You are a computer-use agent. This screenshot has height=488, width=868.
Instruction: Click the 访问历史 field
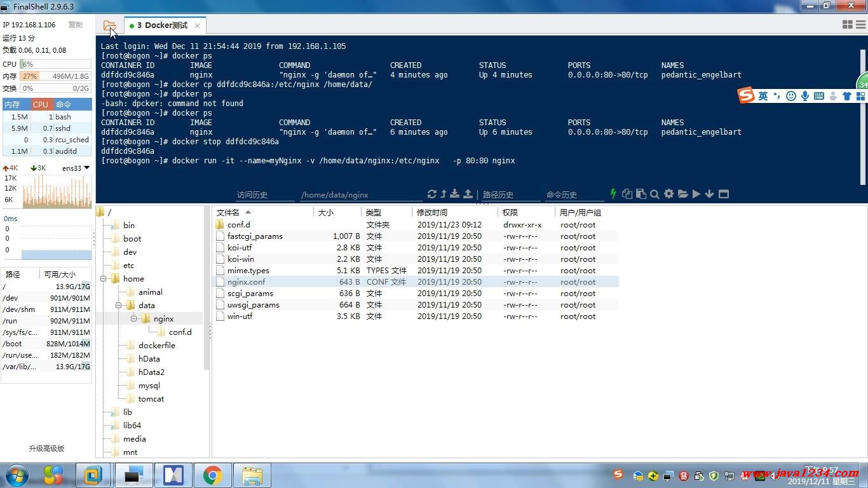pos(265,195)
